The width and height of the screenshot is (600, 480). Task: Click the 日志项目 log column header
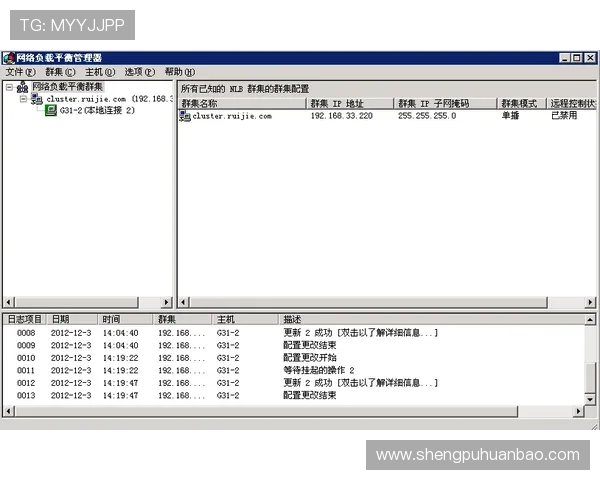[25, 319]
